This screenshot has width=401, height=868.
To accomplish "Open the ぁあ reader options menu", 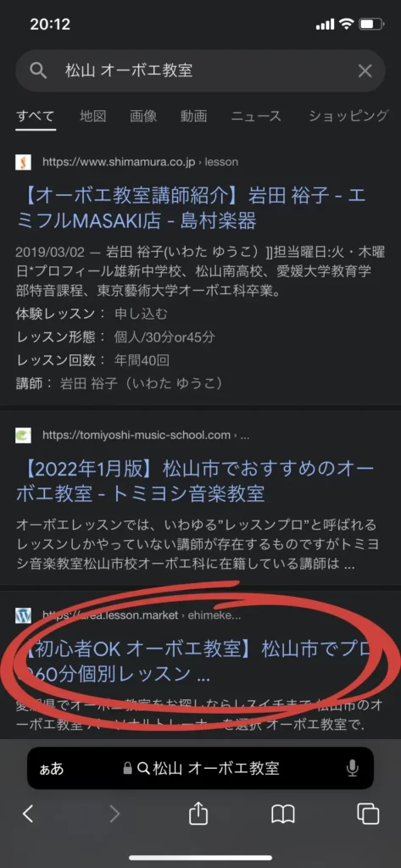I will pos(52,768).
